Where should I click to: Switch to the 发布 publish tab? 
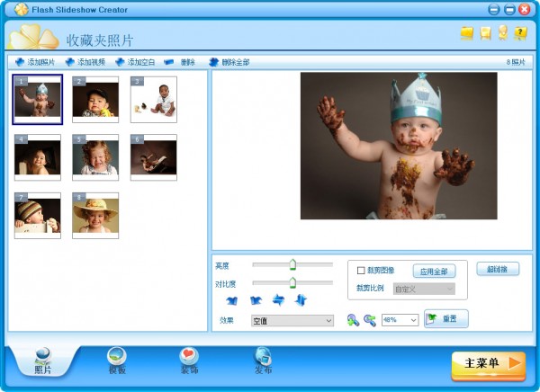coord(263,361)
